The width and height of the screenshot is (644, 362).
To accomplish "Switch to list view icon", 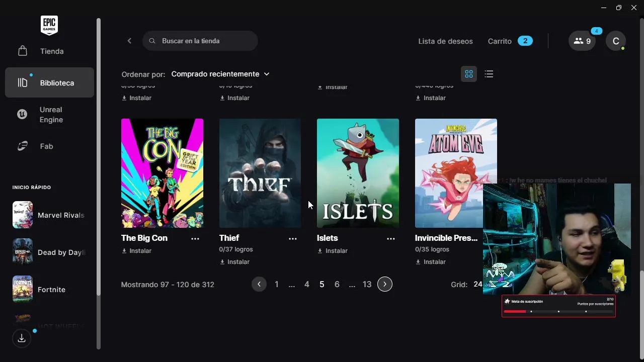I will [x=489, y=74].
